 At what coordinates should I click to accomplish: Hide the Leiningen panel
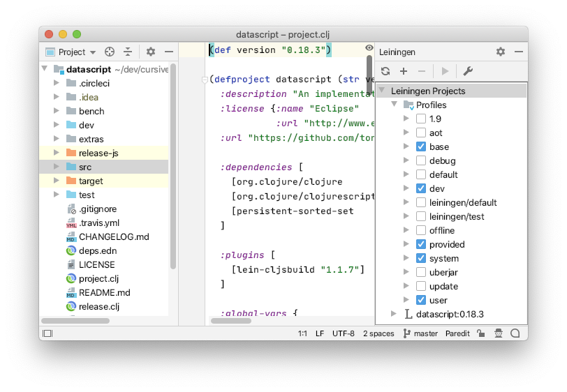pyautogui.click(x=519, y=52)
